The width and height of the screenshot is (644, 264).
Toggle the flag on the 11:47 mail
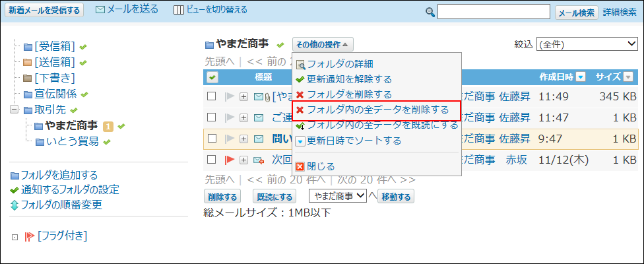tap(229, 118)
